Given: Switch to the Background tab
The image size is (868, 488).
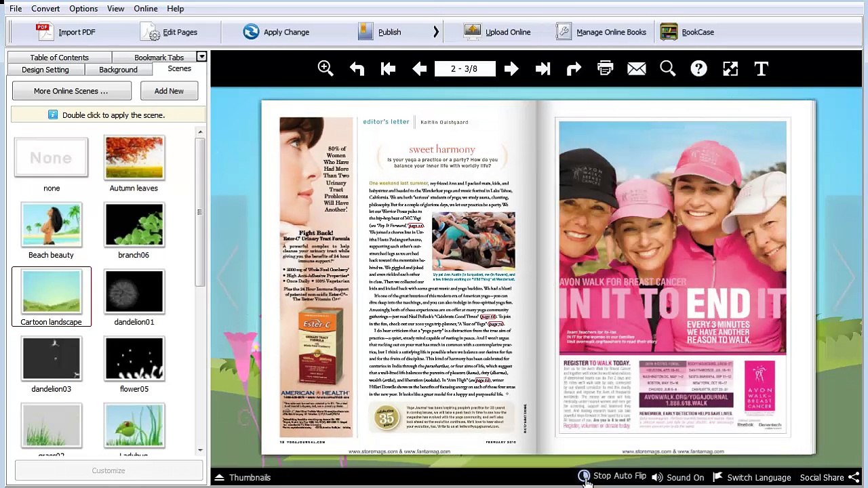Looking at the screenshot, I should pyautogui.click(x=118, y=70).
